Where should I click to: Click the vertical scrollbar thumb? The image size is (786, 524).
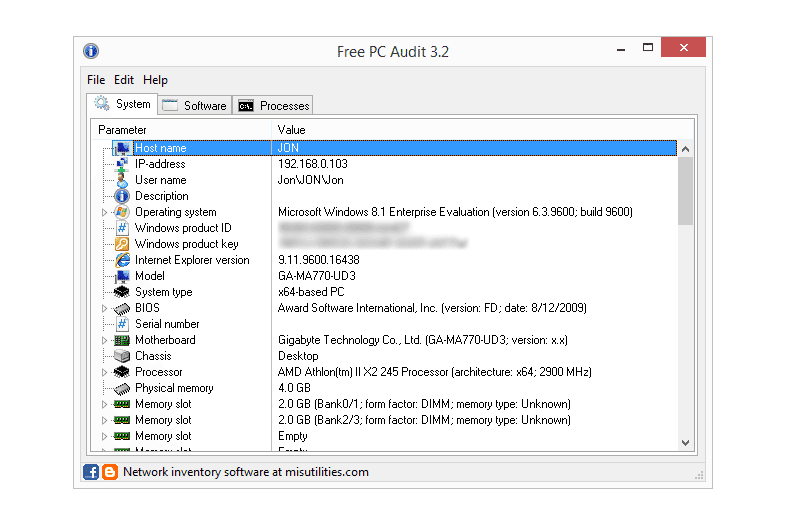point(685,192)
